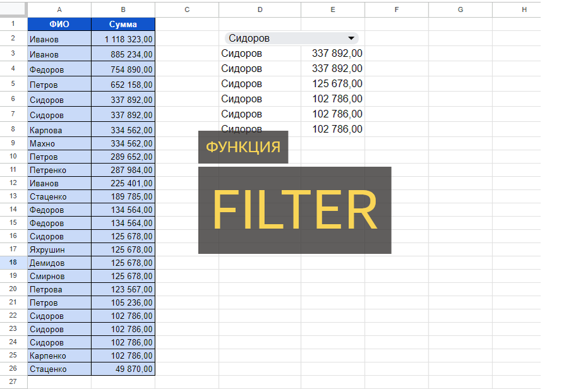Click the large FILTER text box

295,210
